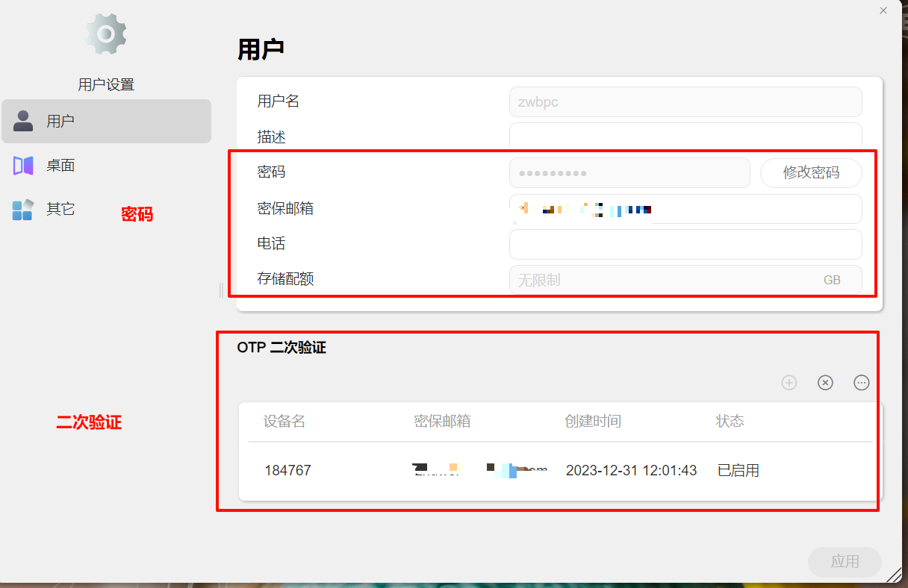908x588 pixels.
Task: Close the user settings window
Action: click(x=883, y=10)
